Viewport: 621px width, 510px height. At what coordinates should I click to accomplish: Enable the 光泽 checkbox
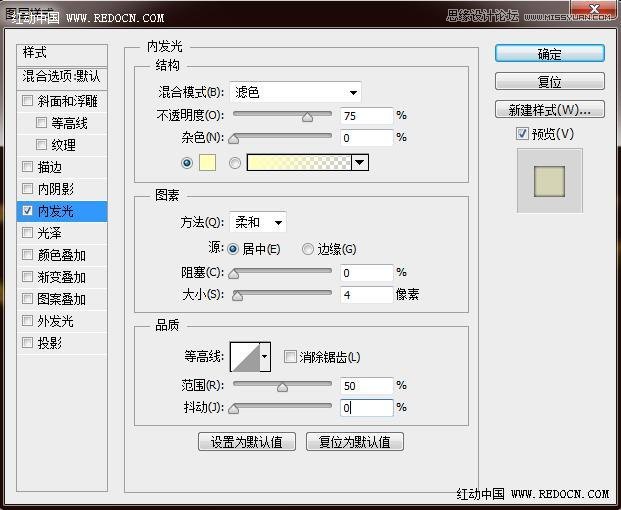27,232
